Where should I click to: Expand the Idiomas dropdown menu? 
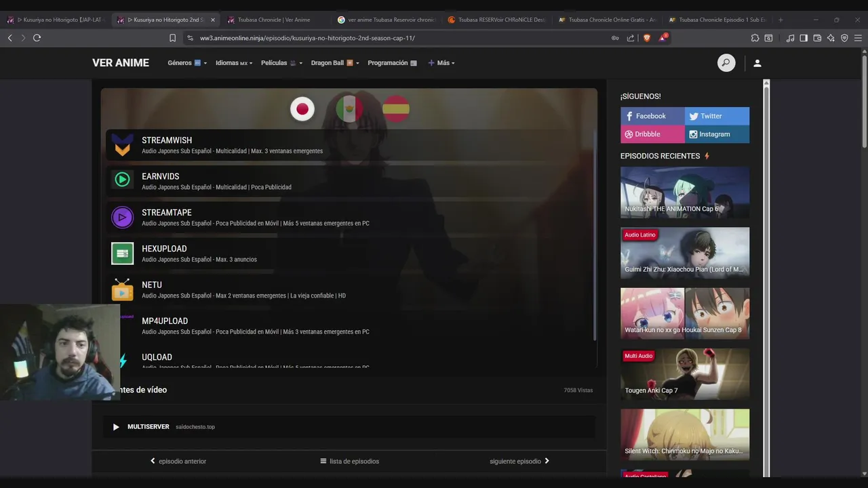pos(234,63)
